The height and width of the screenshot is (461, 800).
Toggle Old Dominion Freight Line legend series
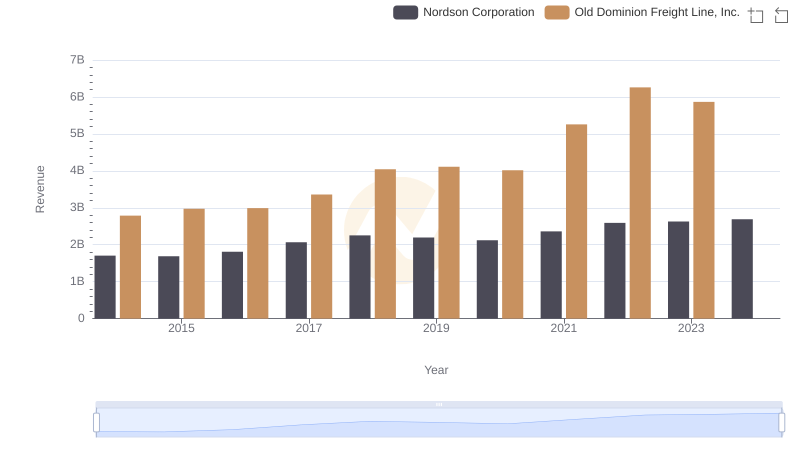[642, 12]
